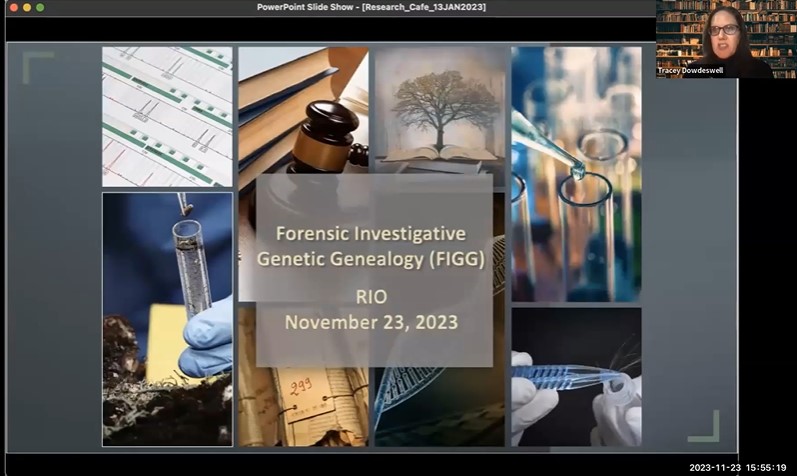Screen dimensions: 797x476
Task: Click the soil sample test tube image
Action: (x=167, y=319)
